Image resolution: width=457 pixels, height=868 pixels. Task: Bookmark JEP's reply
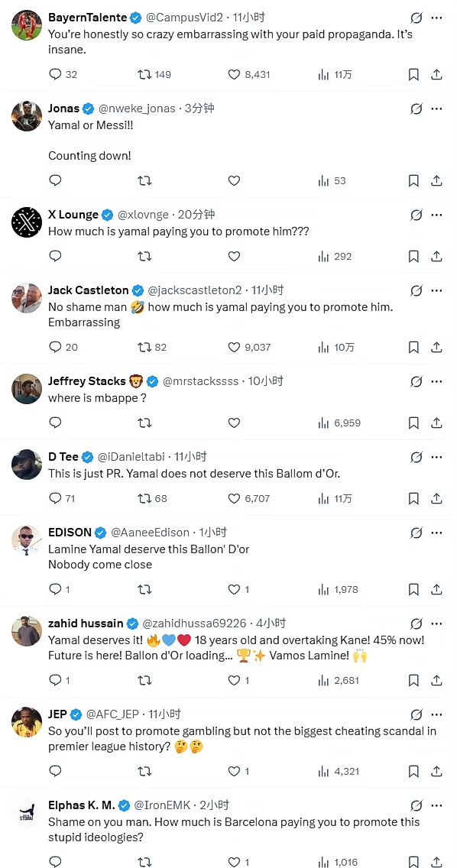tap(413, 771)
